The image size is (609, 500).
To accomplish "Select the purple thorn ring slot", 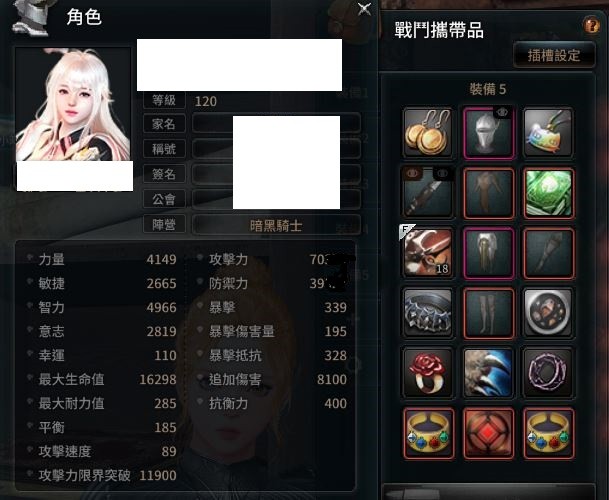I will (548, 373).
